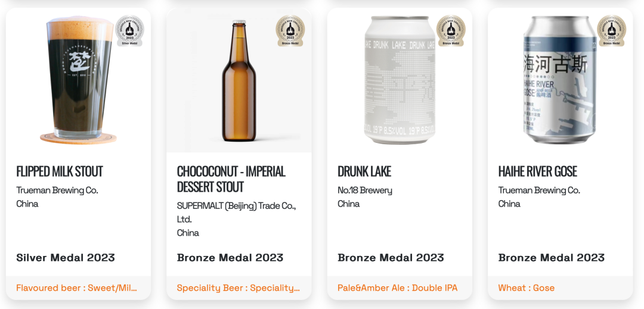Viewport: 644px width, 309px height.
Task: Open the Chococonut brown bottle image
Action: click(239, 82)
